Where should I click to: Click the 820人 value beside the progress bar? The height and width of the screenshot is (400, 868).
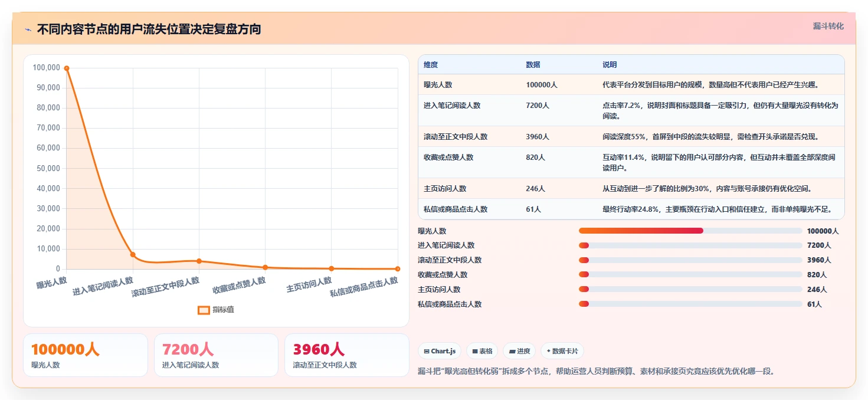817,275
